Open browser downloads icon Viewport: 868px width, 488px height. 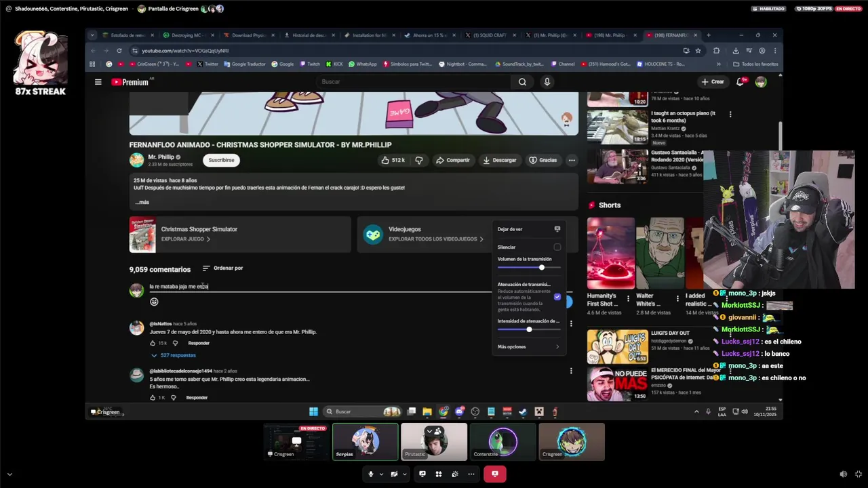pos(736,51)
